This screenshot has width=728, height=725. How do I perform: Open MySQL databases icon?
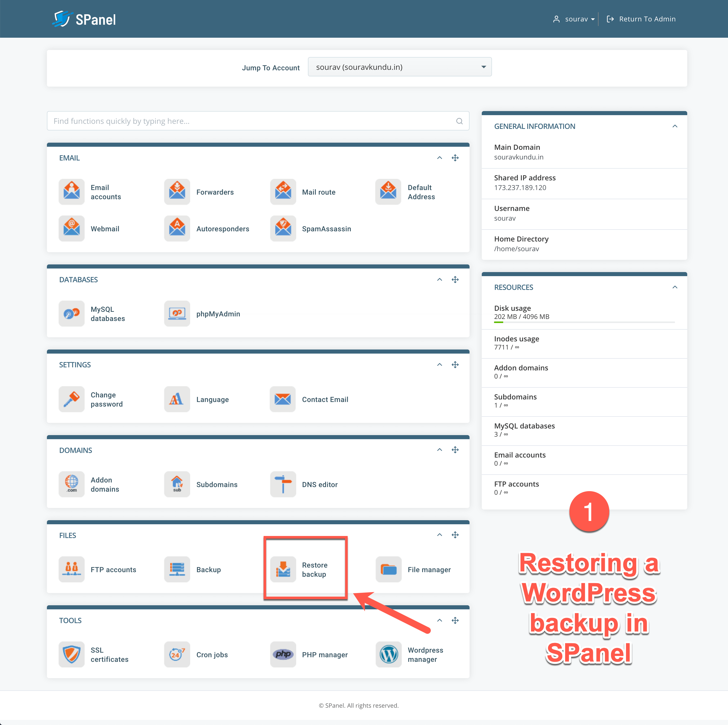click(x=72, y=314)
